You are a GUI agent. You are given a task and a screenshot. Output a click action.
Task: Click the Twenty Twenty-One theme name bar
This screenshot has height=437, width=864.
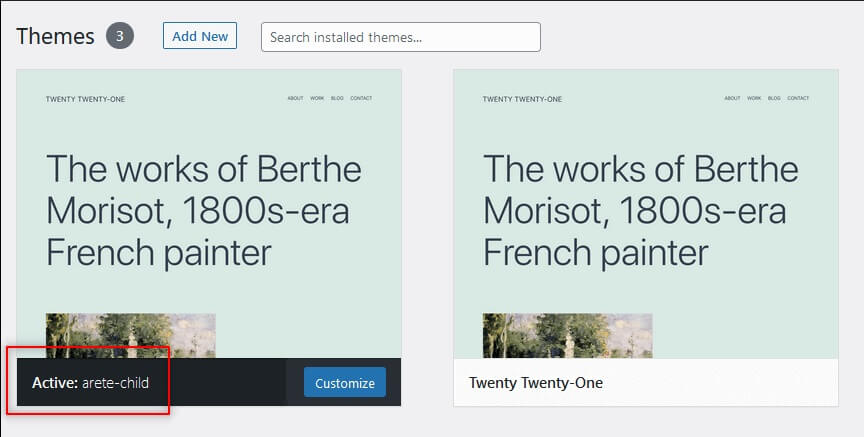(x=646, y=382)
